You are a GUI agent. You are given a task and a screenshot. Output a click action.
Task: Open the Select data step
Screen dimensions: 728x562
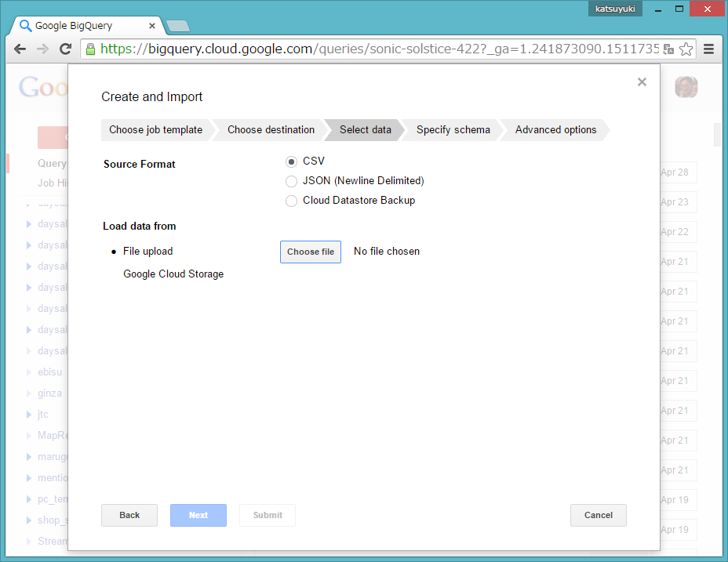point(366,130)
